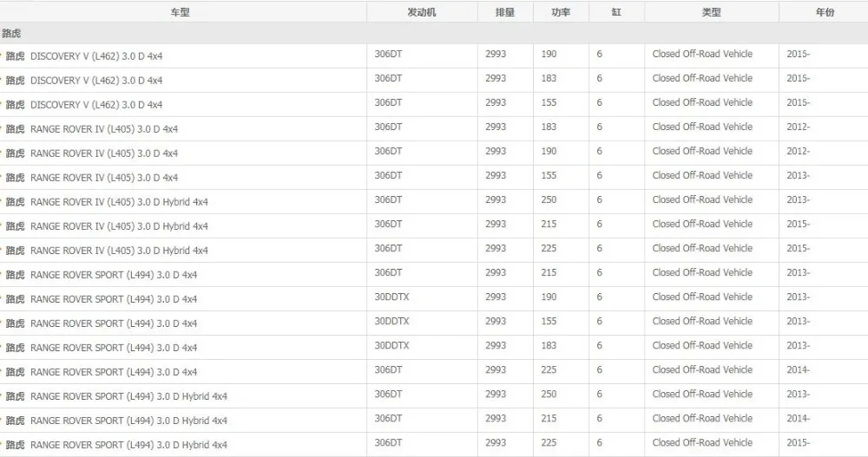Click the 发动机 column header
This screenshot has height=457, width=868.
click(421, 12)
